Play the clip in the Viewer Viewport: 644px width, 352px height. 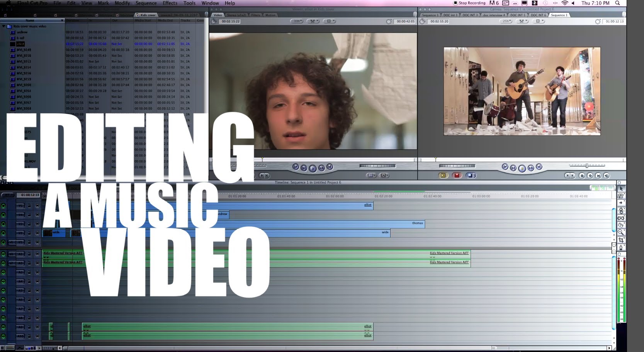click(x=313, y=168)
